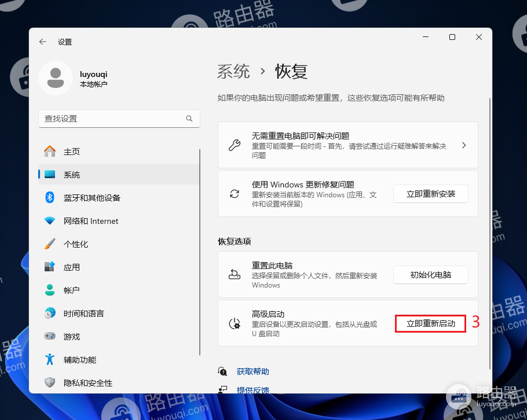Click the 主页 house icon
This screenshot has height=420, width=527.
[50, 151]
